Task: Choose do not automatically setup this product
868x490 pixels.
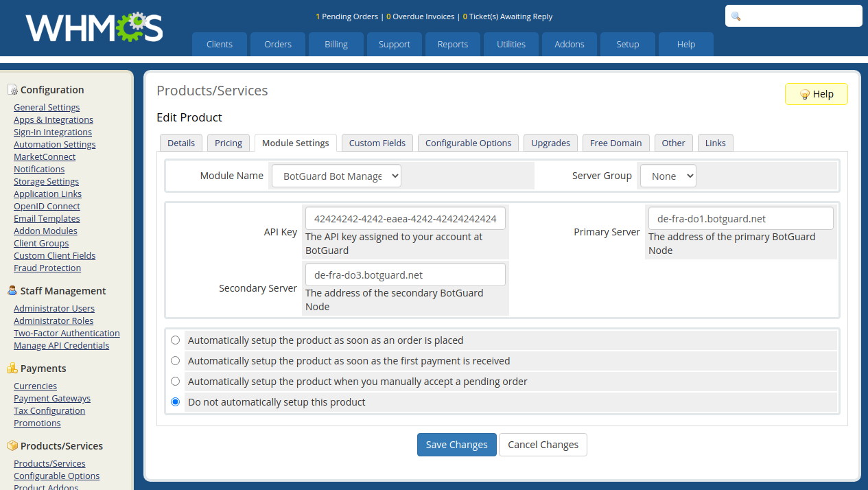Action: tap(176, 402)
